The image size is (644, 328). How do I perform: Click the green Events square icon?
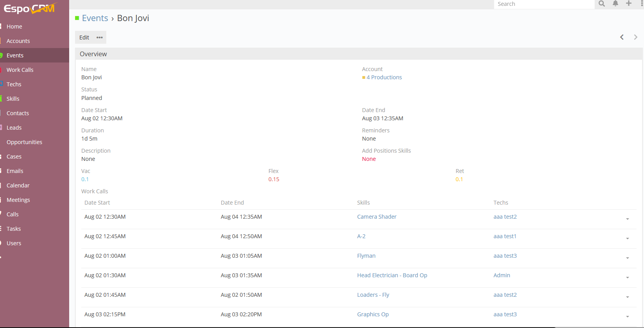point(77,18)
